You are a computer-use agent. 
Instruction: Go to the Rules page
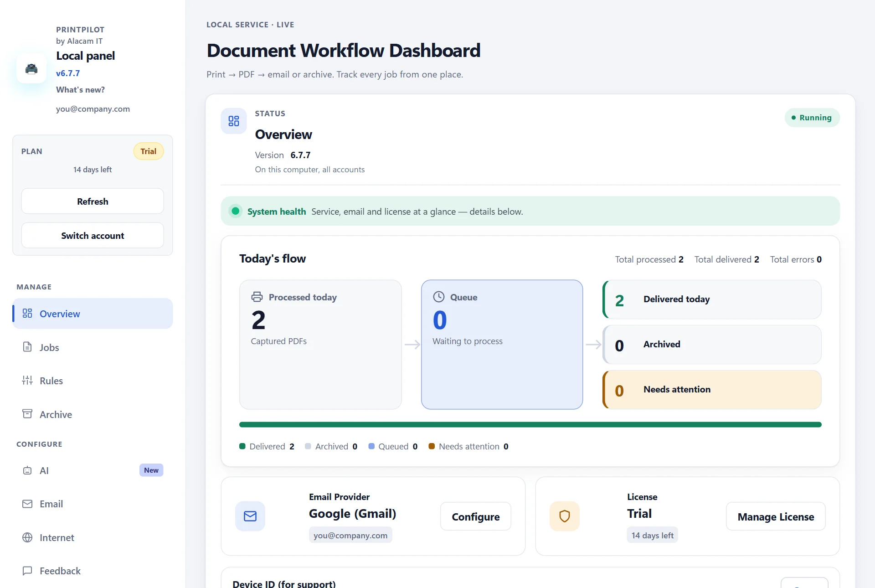(93, 381)
